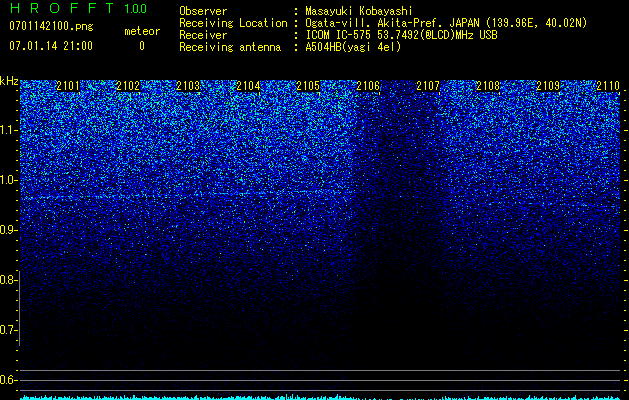Click the 2102 time marker
The height and width of the screenshot is (400, 629).
128,86
